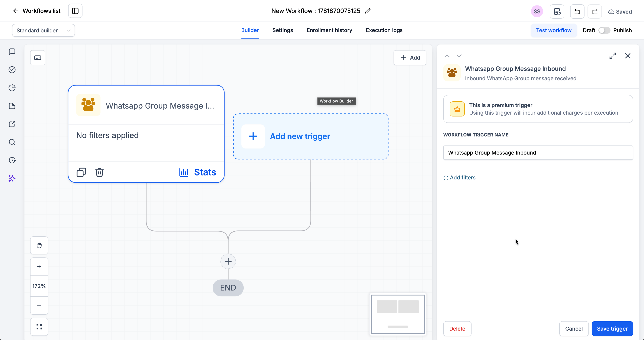The image size is (644, 340).
Task: Open the Enrollment history tab
Action: pos(329,30)
